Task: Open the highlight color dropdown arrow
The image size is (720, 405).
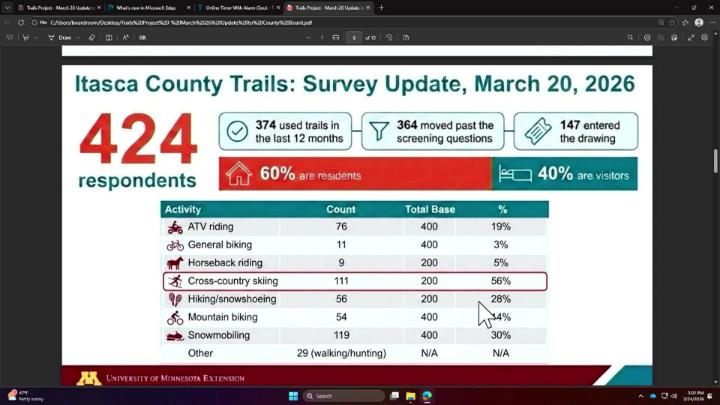Action: point(35,38)
